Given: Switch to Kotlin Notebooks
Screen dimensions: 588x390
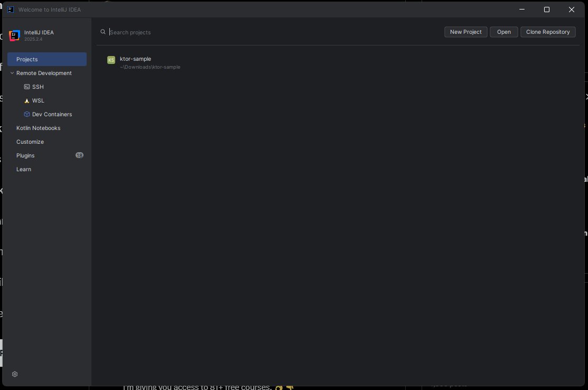Looking at the screenshot, I should click(x=47, y=128).
